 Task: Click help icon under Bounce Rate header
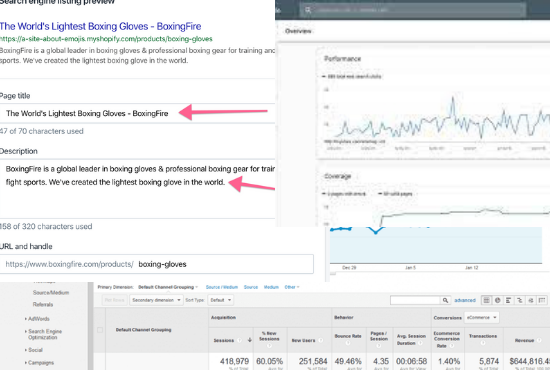coord(348,343)
